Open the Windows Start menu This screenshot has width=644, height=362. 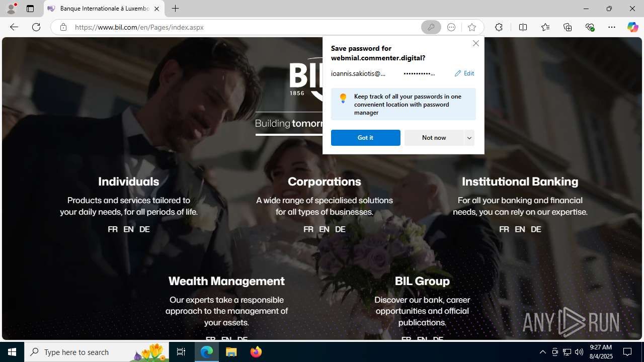coord(12,352)
